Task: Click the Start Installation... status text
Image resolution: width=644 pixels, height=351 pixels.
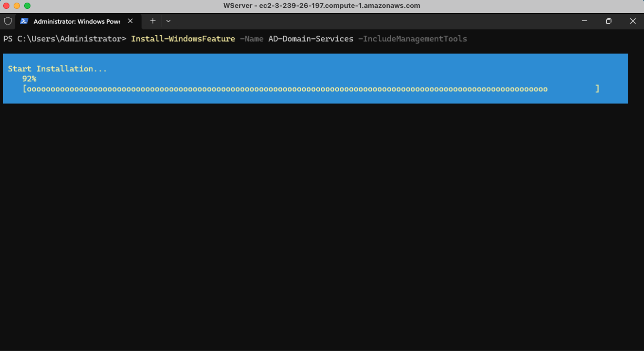Action: [x=57, y=69]
